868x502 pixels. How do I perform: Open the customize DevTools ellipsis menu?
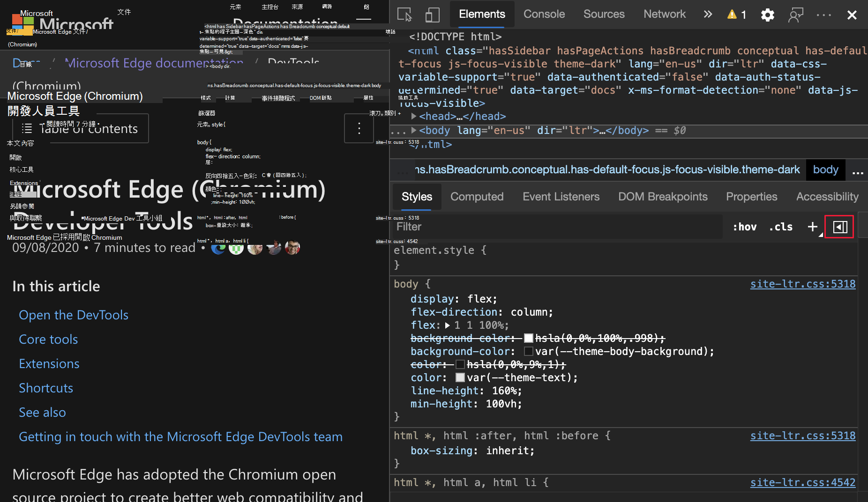click(x=823, y=15)
